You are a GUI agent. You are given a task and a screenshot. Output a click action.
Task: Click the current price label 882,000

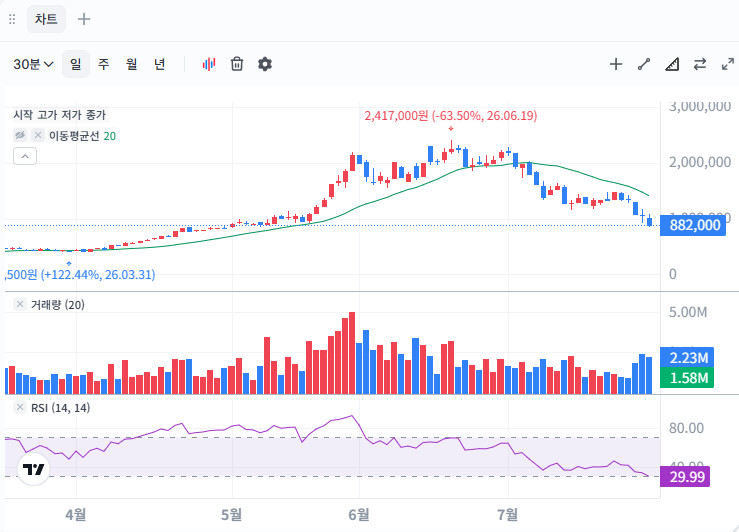click(x=693, y=225)
